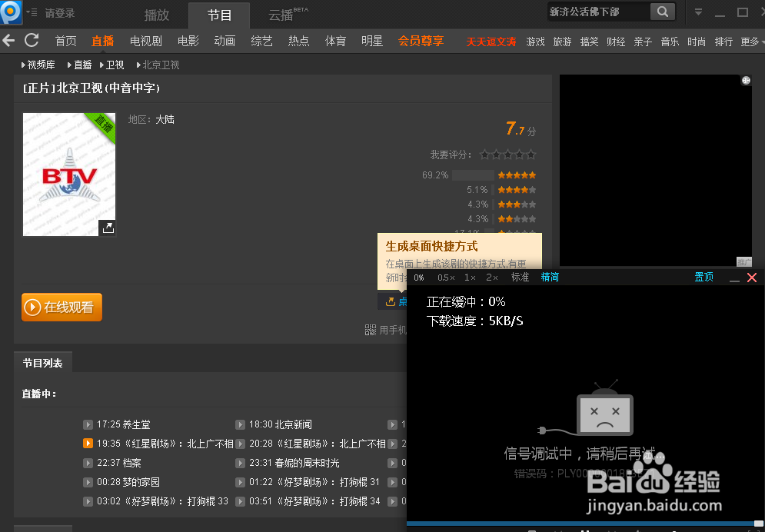Pin the player on top via 置顶
The image size is (765, 532).
tap(703, 277)
